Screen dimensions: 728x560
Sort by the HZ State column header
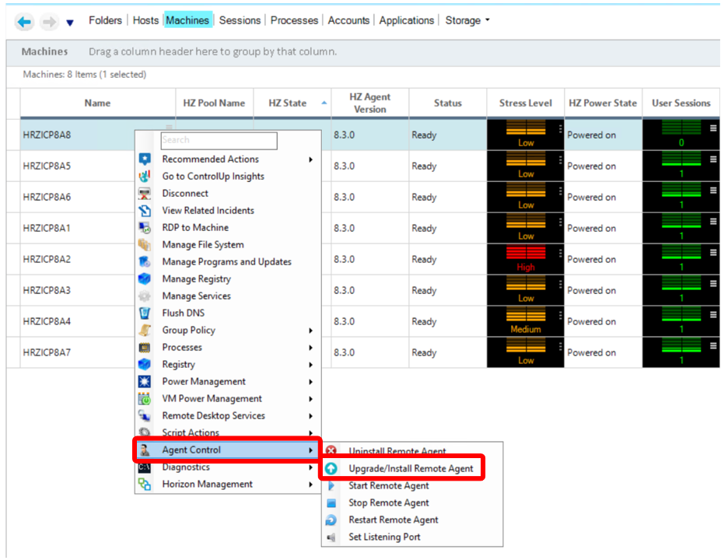click(288, 103)
